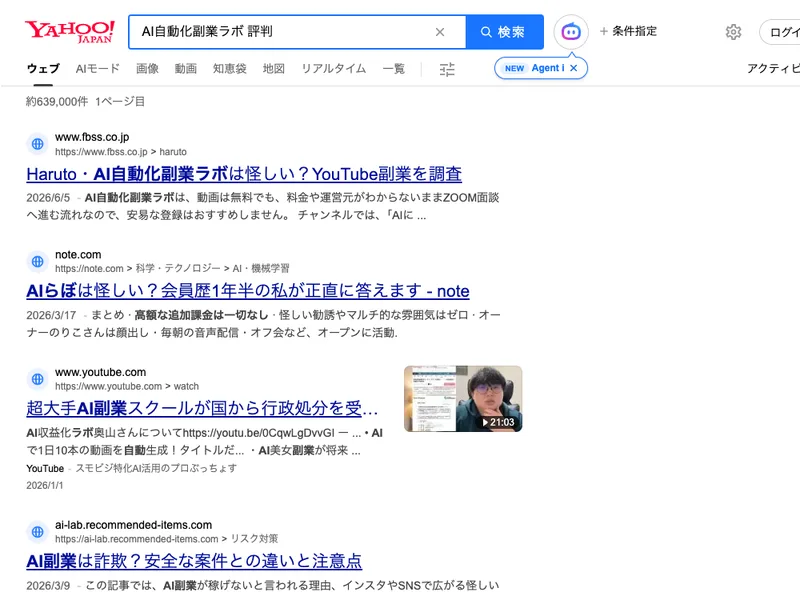Switch to the リアルタイム tab
Screen dimensions: 800x592
pyautogui.click(x=334, y=68)
